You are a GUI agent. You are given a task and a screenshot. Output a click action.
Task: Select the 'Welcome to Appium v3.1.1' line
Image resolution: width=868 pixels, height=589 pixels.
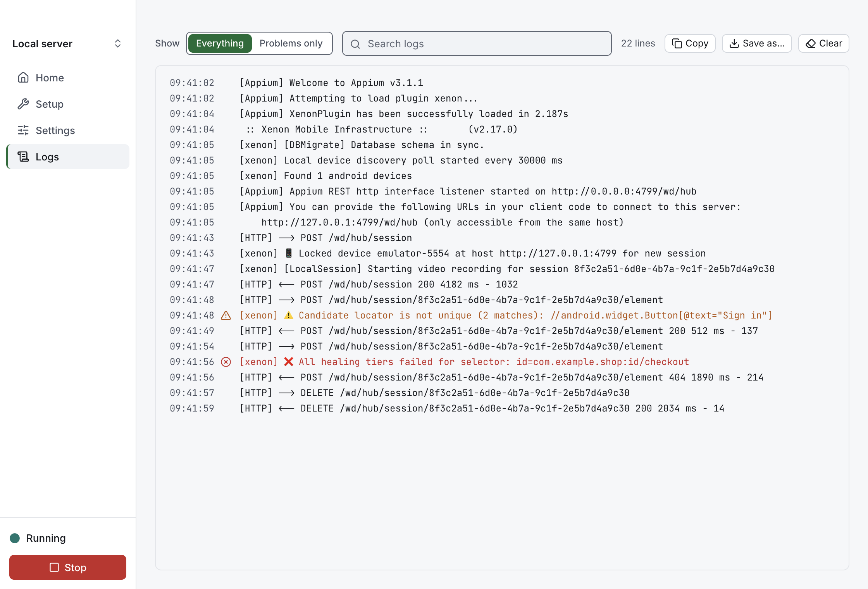(502, 83)
